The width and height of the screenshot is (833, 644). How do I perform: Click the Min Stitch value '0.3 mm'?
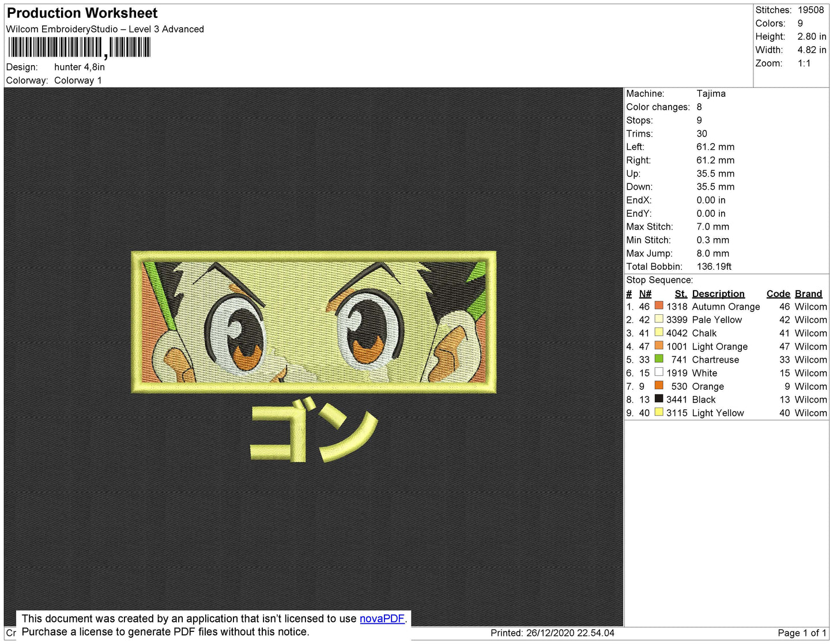[713, 240]
